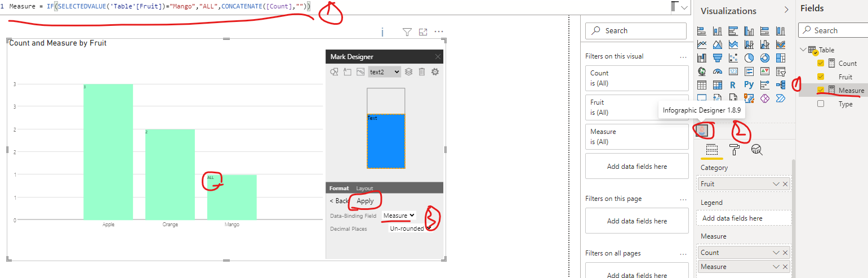
Task: Check the Type field checkbox
Action: [x=821, y=104]
